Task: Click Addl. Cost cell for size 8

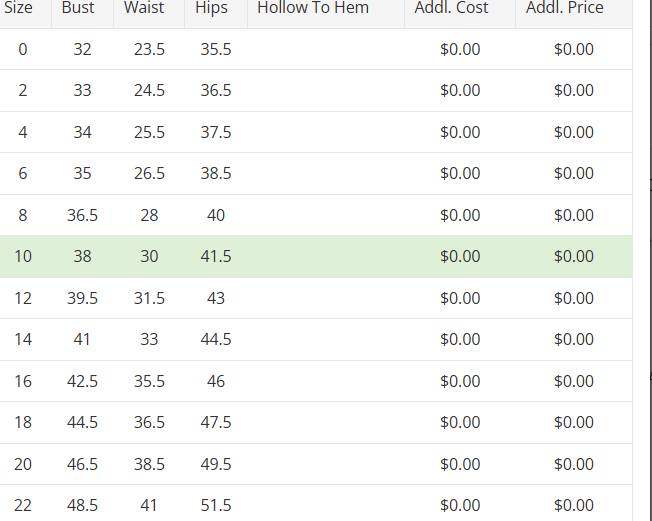Action: click(x=460, y=216)
